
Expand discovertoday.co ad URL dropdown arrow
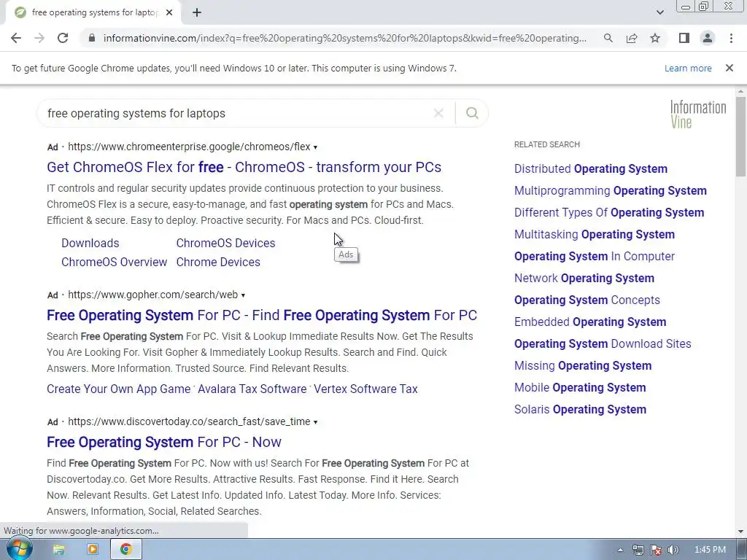pyautogui.click(x=315, y=422)
